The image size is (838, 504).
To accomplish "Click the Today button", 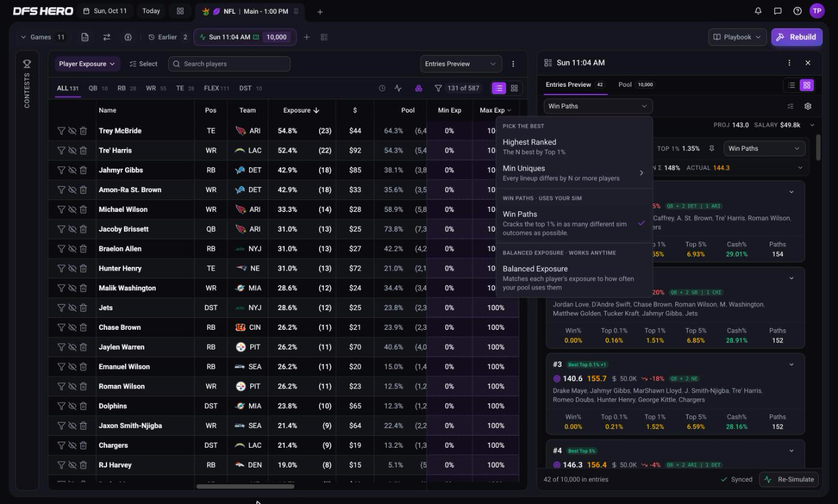I will [x=151, y=11].
